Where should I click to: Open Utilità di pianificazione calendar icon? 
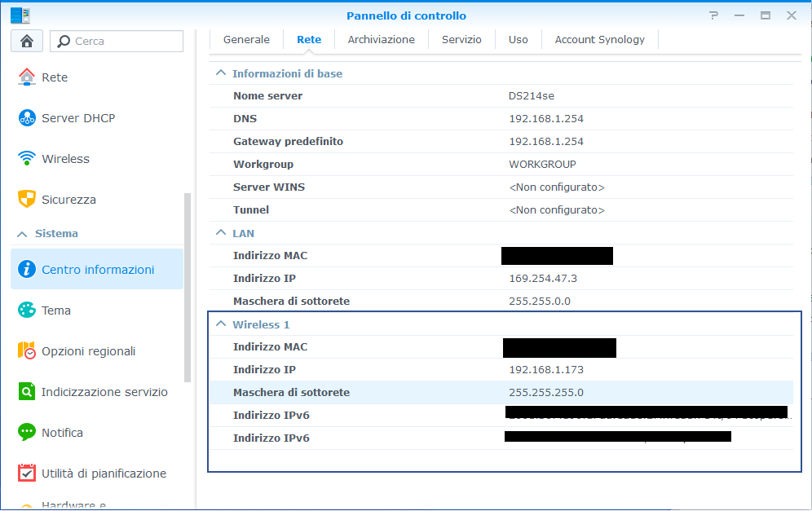coord(26,474)
